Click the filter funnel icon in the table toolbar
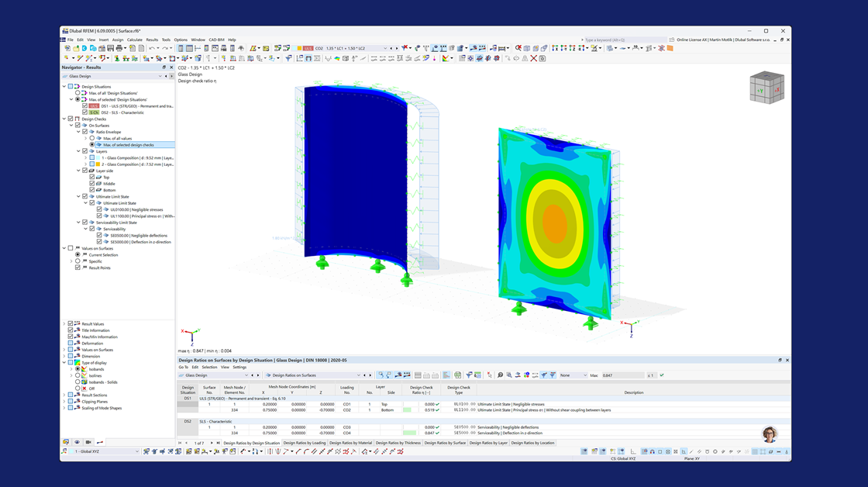This screenshot has height=487, width=868. click(468, 375)
